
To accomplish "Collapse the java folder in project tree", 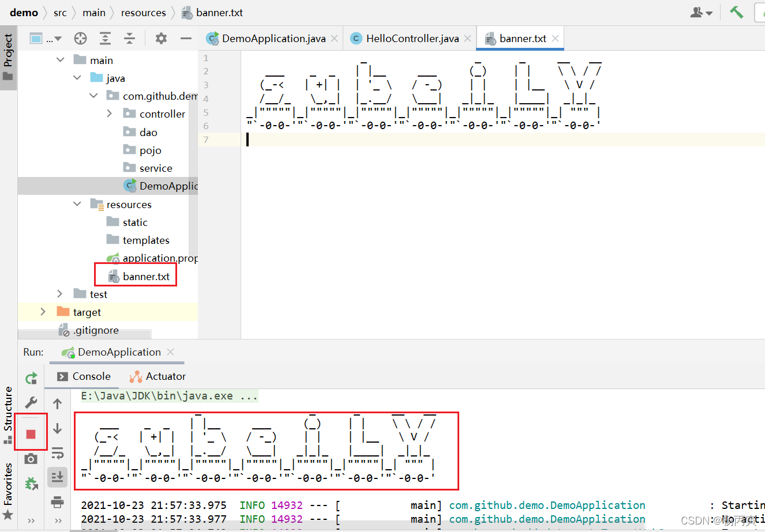I will click(x=77, y=78).
